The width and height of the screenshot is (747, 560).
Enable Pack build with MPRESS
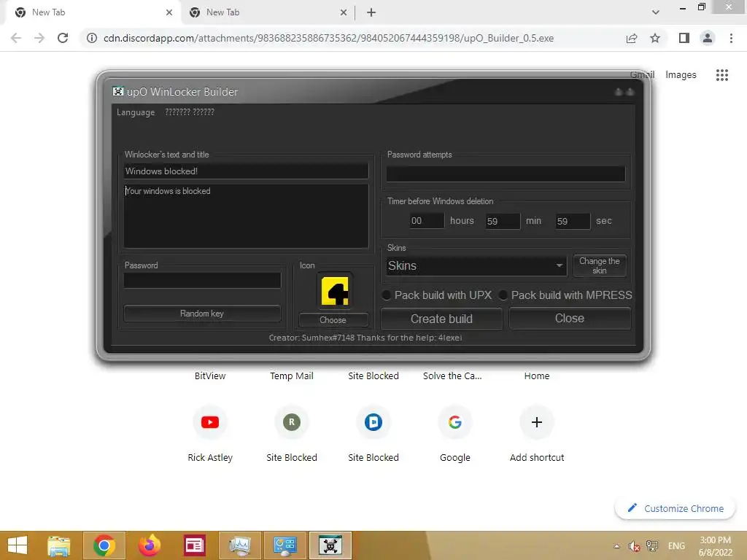pos(503,295)
